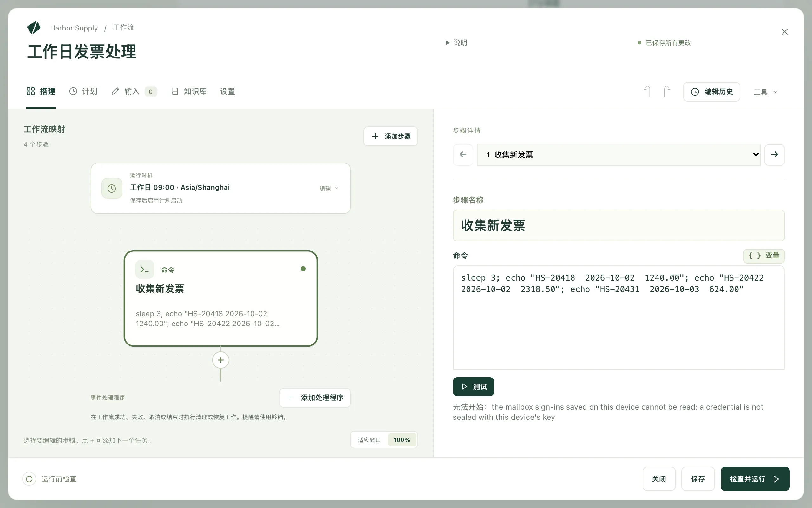
Task: Close the workflow dialog with the X
Action: (784, 32)
